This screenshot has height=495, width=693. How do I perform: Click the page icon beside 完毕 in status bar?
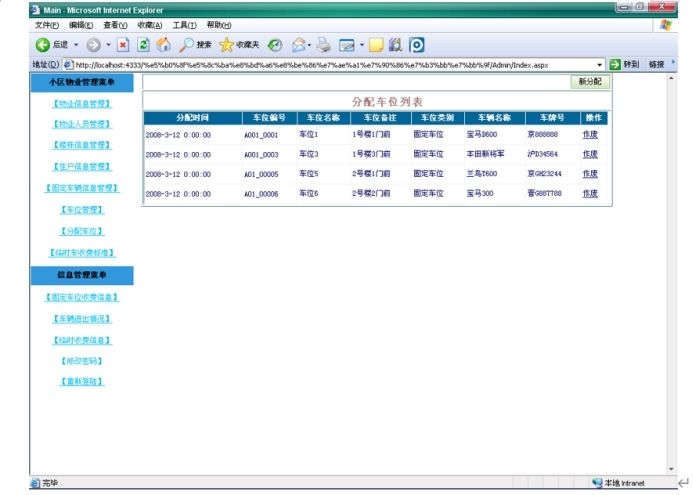pyautogui.click(x=35, y=483)
